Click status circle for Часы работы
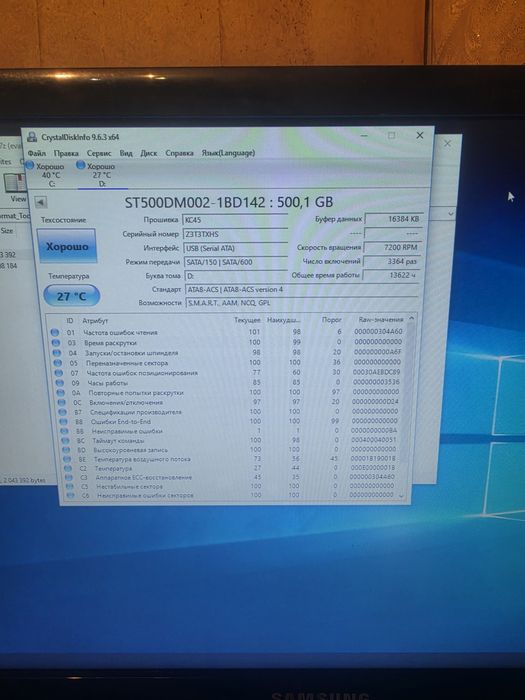The image size is (525, 700). click(60, 383)
